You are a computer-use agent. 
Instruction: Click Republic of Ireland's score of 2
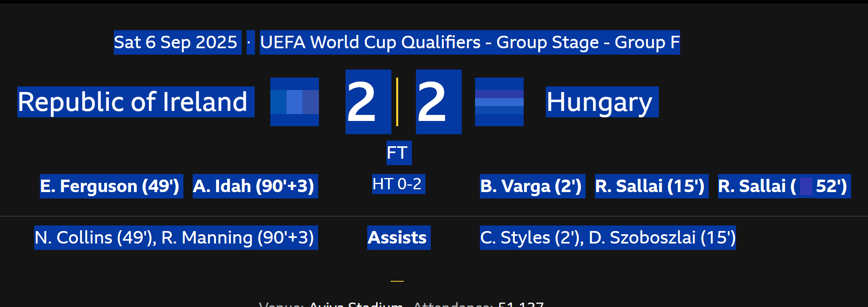click(x=368, y=102)
